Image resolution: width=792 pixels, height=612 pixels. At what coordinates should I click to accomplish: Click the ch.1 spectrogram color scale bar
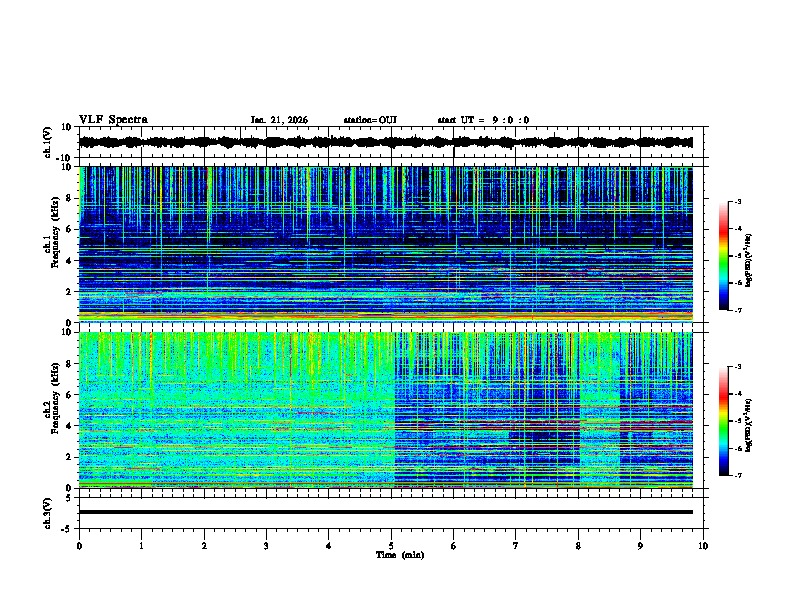coord(723,256)
